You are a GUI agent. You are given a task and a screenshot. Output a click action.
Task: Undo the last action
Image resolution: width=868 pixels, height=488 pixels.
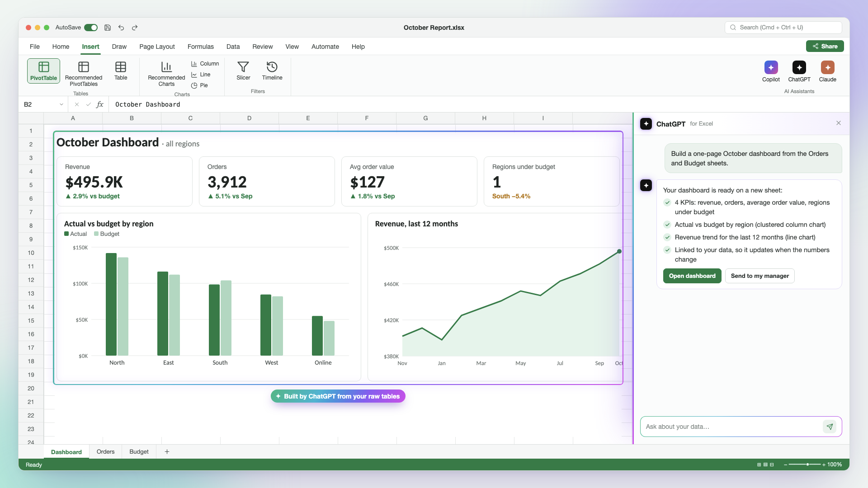121,28
